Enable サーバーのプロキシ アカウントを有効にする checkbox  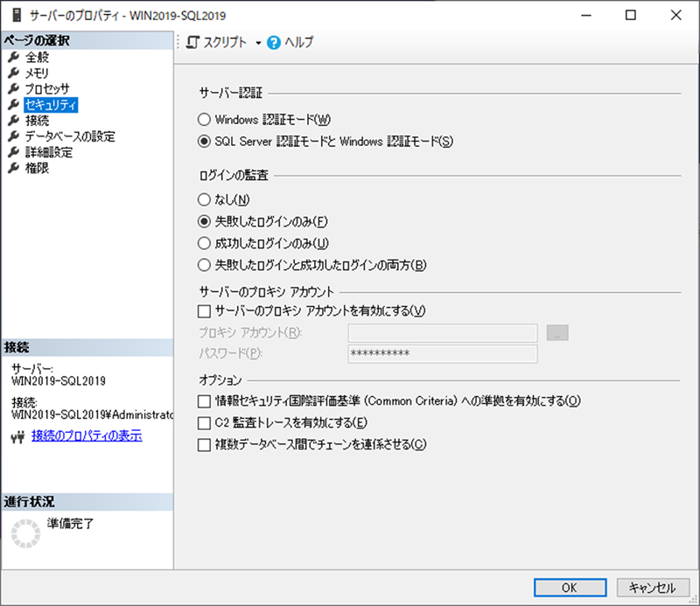(x=204, y=310)
